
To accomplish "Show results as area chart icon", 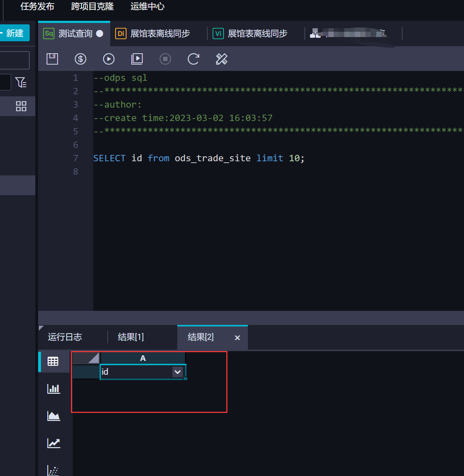I will click(54, 416).
